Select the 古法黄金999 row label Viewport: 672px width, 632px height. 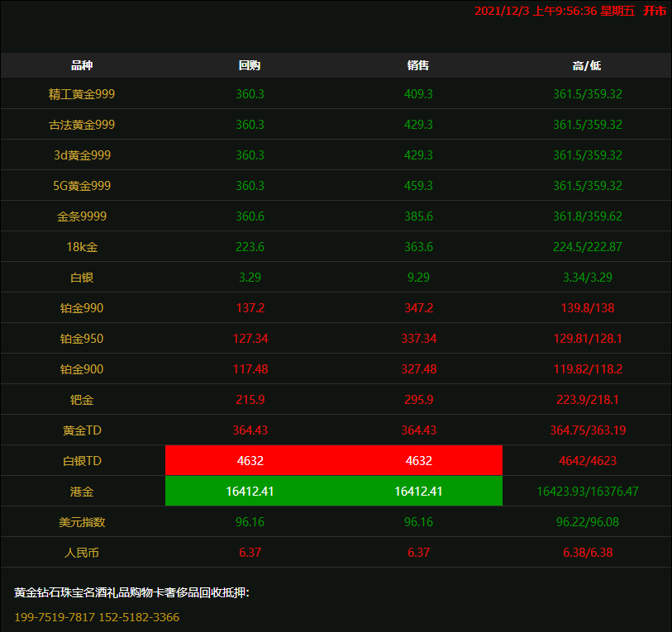82,125
